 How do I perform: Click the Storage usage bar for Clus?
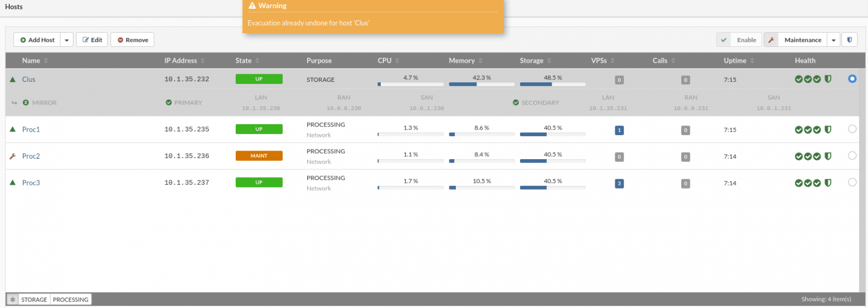click(x=553, y=84)
